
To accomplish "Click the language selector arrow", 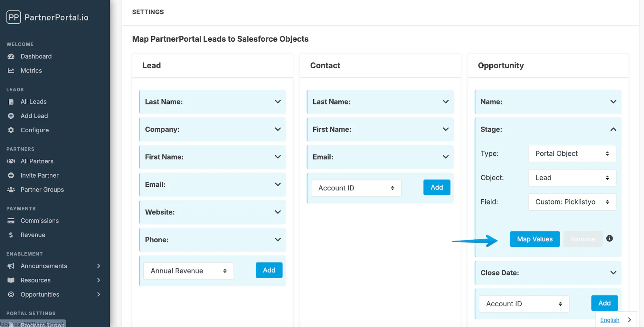I will pyautogui.click(x=630, y=320).
